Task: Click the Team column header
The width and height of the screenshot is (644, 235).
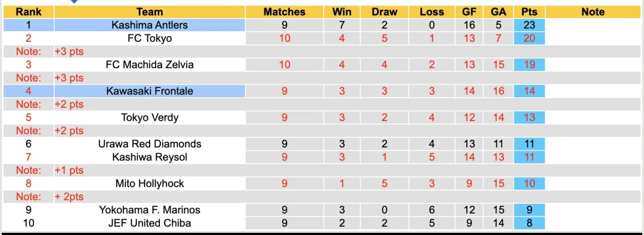Action: (x=150, y=12)
